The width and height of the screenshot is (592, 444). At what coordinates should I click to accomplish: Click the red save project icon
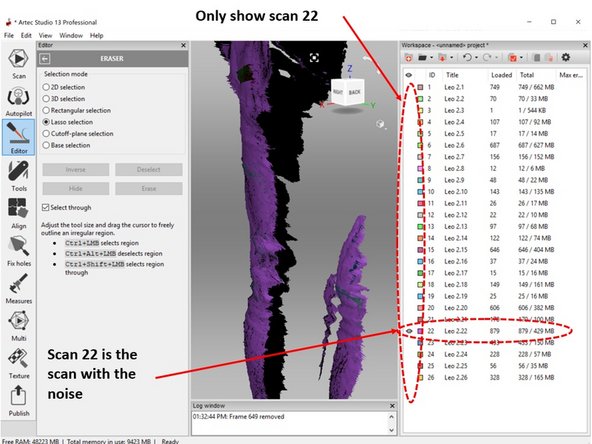pos(512,58)
